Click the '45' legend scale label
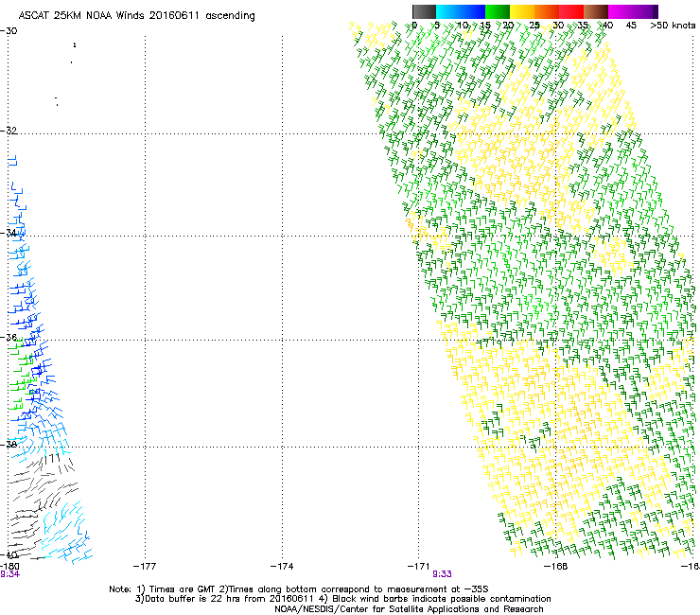 [631, 26]
